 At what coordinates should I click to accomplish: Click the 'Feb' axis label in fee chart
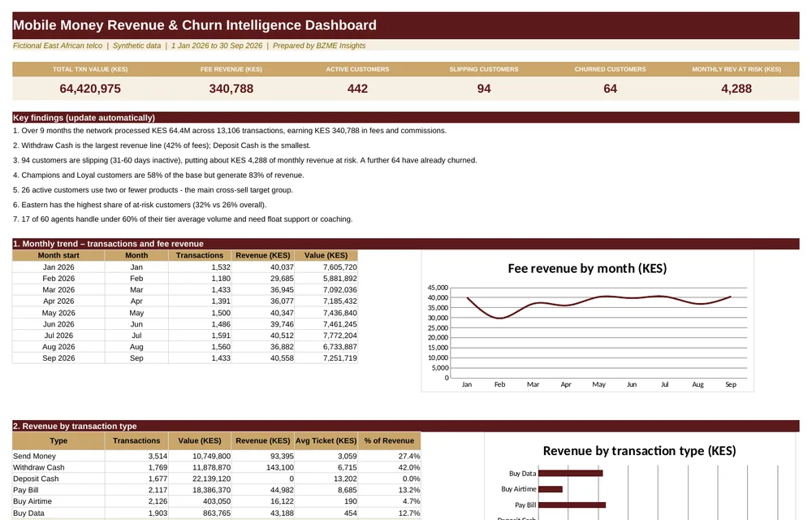(499, 384)
